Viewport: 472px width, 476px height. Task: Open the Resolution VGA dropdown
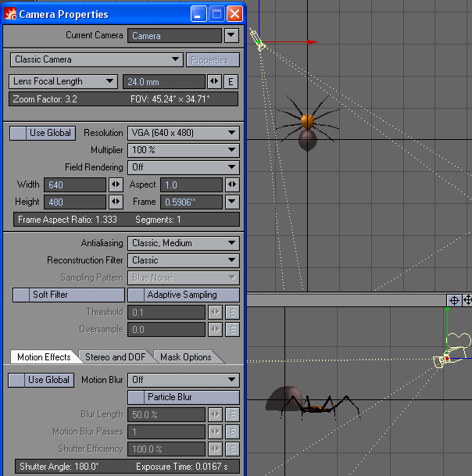pyautogui.click(x=183, y=134)
